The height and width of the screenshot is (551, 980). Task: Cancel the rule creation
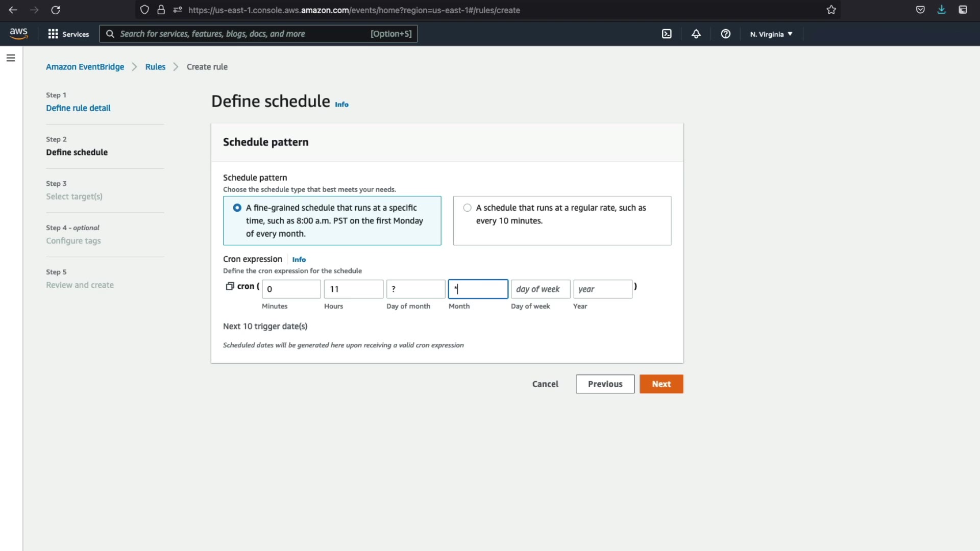[x=545, y=384]
